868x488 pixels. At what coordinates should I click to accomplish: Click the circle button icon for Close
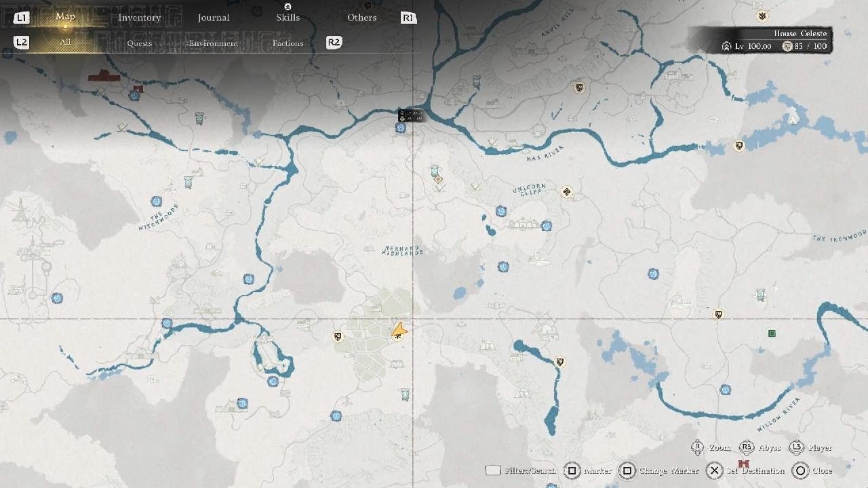pos(800,470)
